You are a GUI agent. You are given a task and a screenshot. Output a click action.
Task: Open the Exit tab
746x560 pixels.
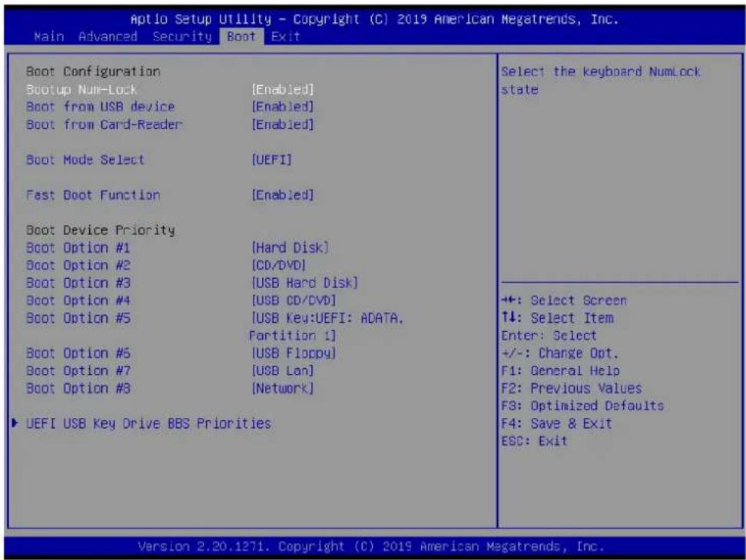(286, 37)
